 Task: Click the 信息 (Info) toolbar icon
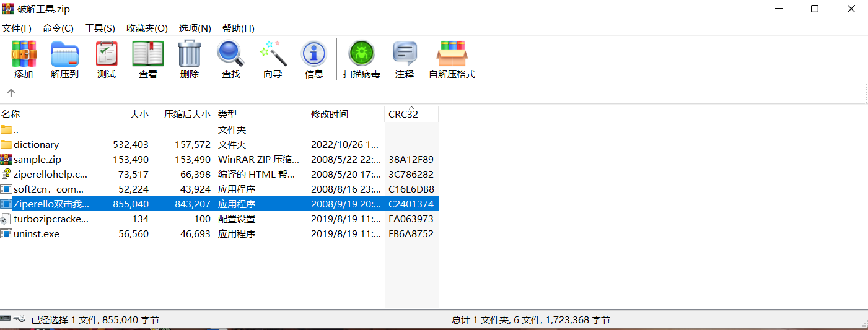click(x=314, y=54)
